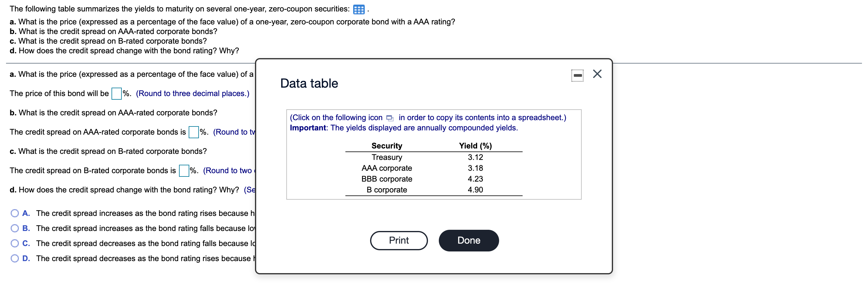The width and height of the screenshot is (868, 290).
Task: Select the Treasury row label
Action: click(x=386, y=157)
